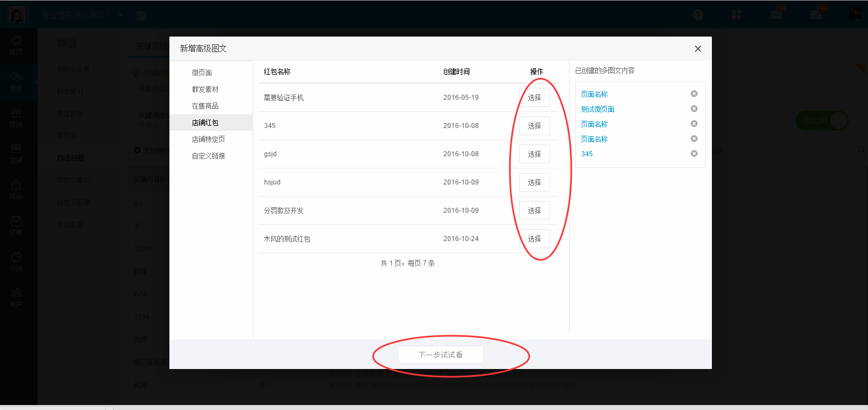Select 微页面 category in the dialog
Viewport: 868px width, 410px height.
pos(202,73)
